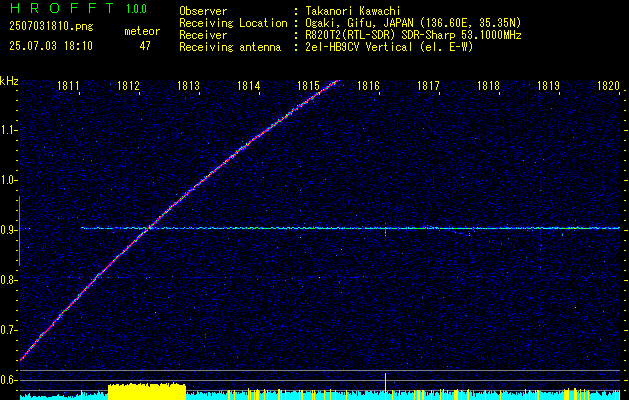Click the location Ogaki, Gifu, JAPAN
This screenshot has width=629, height=400.
click(359, 23)
